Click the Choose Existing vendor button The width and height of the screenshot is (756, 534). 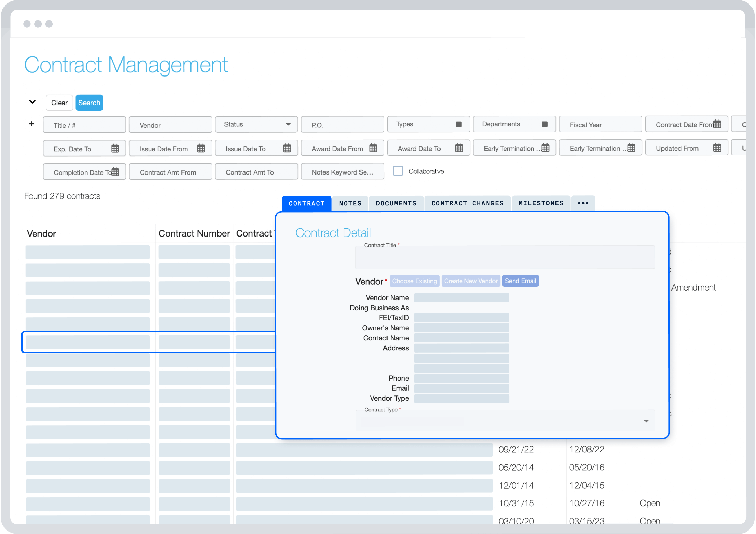pyautogui.click(x=413, y=281)
